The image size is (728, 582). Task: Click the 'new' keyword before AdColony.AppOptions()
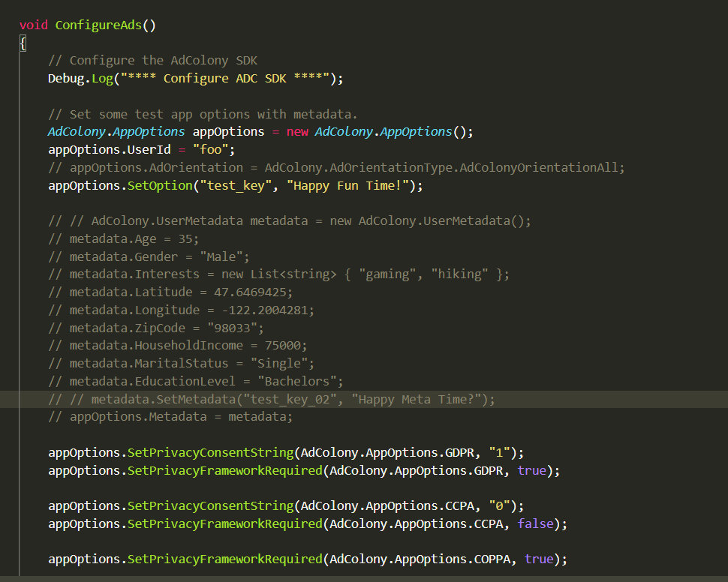click(297, 132)
